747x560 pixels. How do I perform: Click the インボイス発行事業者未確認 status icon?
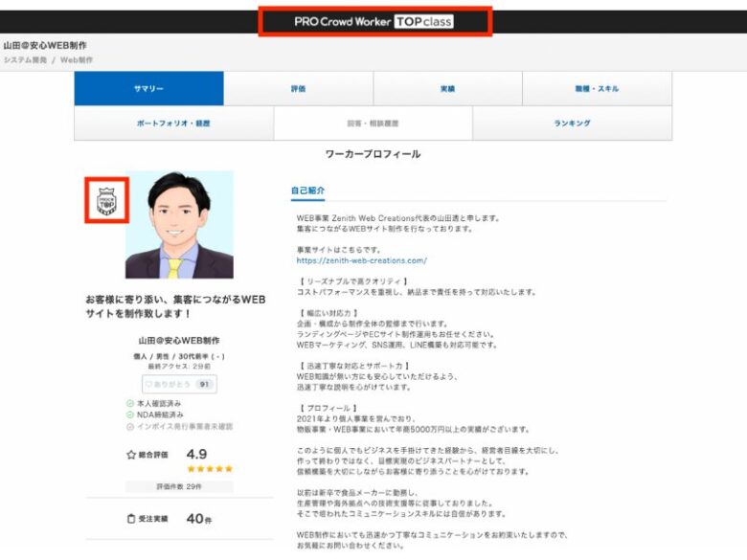tap(130, 426)
